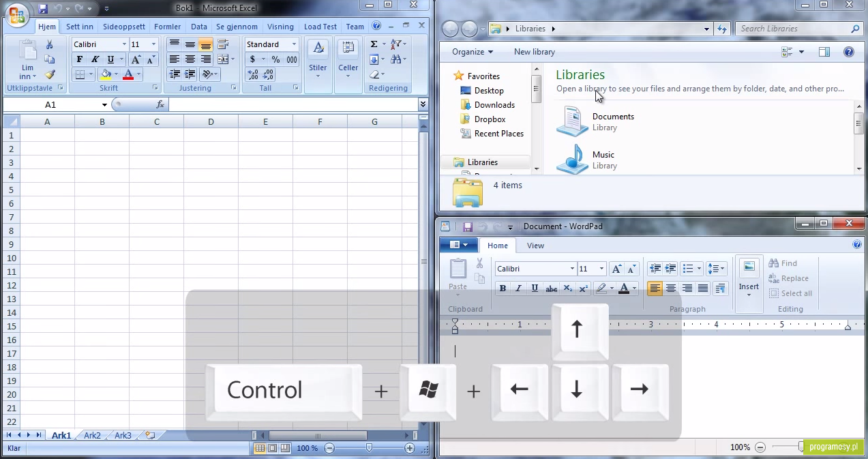
Task: Switch to WordPad View tab
Action: click(x=535, y=246)
